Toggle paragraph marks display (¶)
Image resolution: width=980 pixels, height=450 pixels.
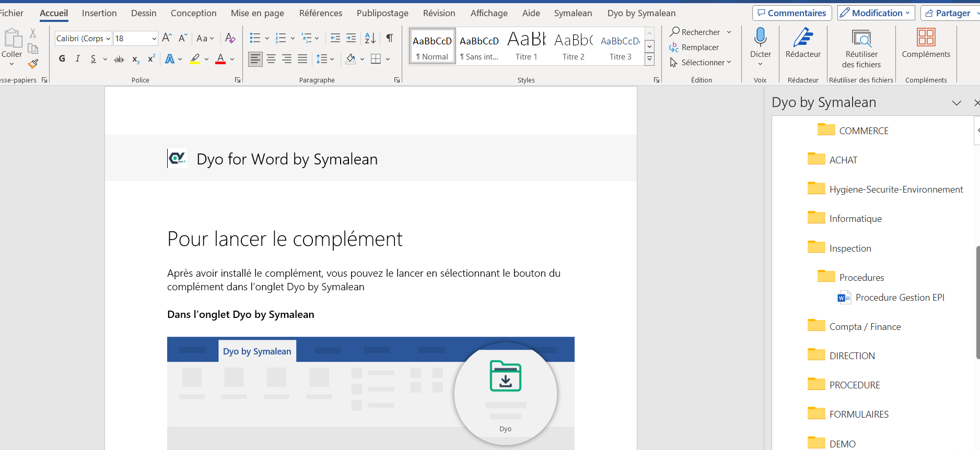point(390,38)
